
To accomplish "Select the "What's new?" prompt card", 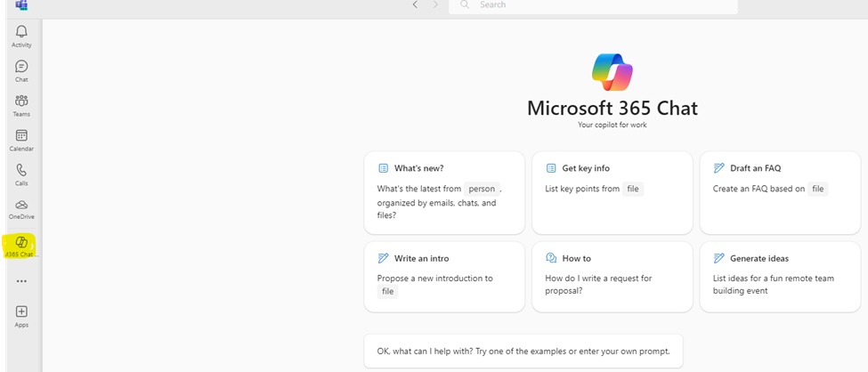I will (443, 192).
